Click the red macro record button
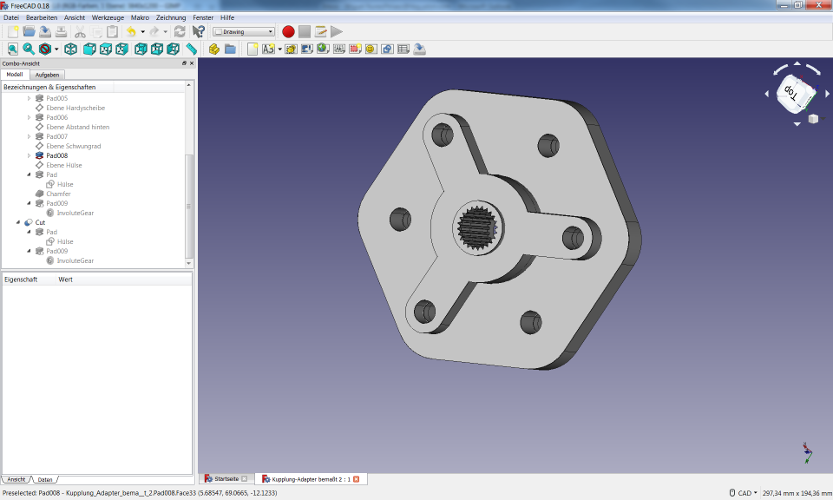 pyautogui.click(x=288, y=32)
